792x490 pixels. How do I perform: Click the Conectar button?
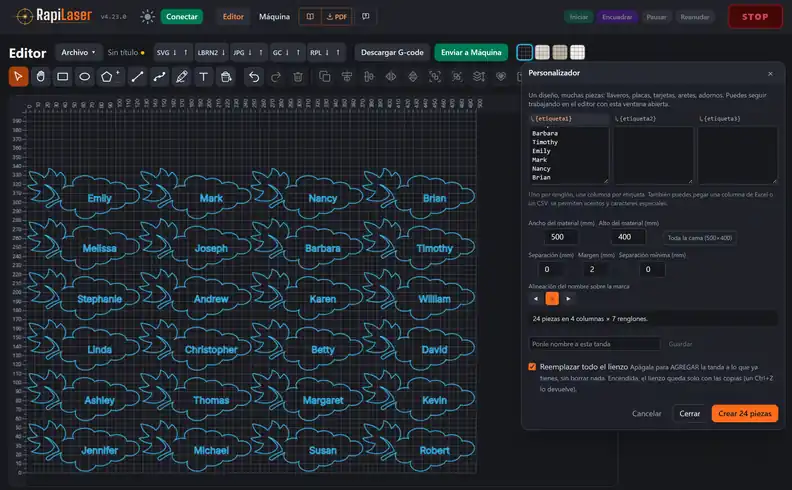(x=182, y=17)
